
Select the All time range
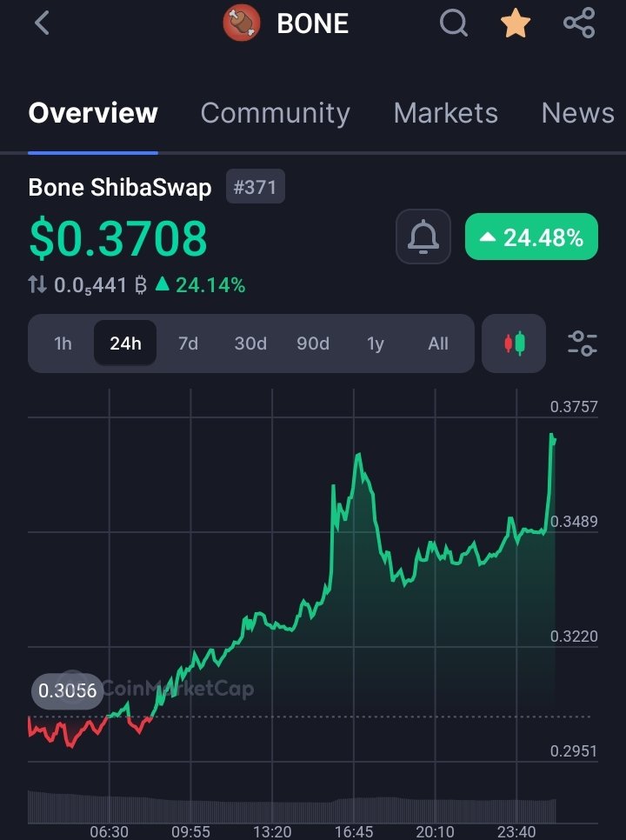[438, 343]
